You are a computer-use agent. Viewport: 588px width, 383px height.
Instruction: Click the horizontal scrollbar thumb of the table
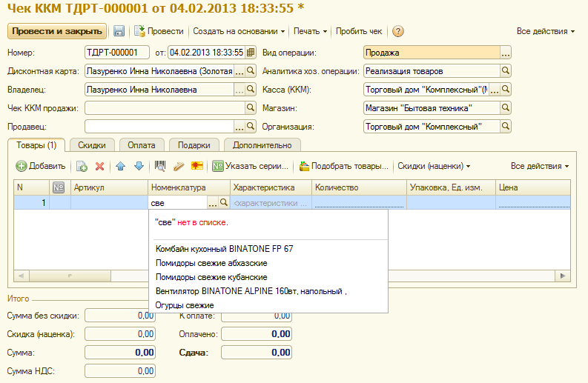(70, 276)
